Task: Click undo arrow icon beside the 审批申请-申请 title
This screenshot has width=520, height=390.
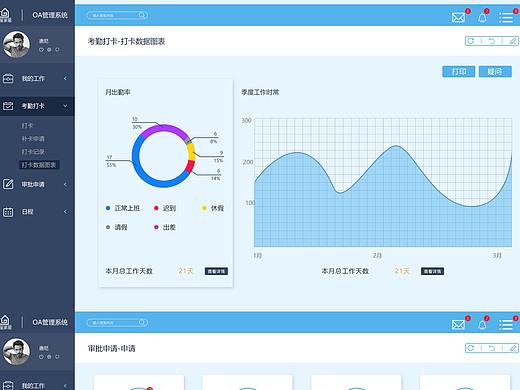Action: (x=492, y=348)
